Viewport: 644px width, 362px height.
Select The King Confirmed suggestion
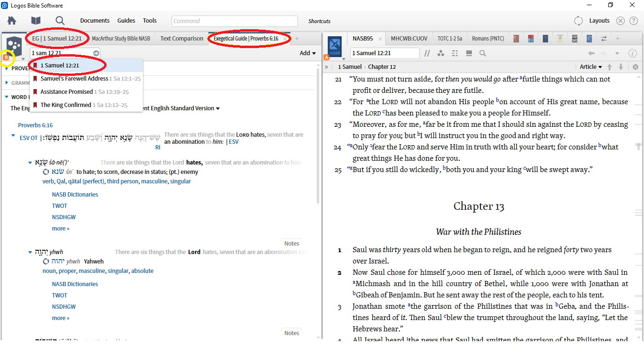(x=86, y=105)
